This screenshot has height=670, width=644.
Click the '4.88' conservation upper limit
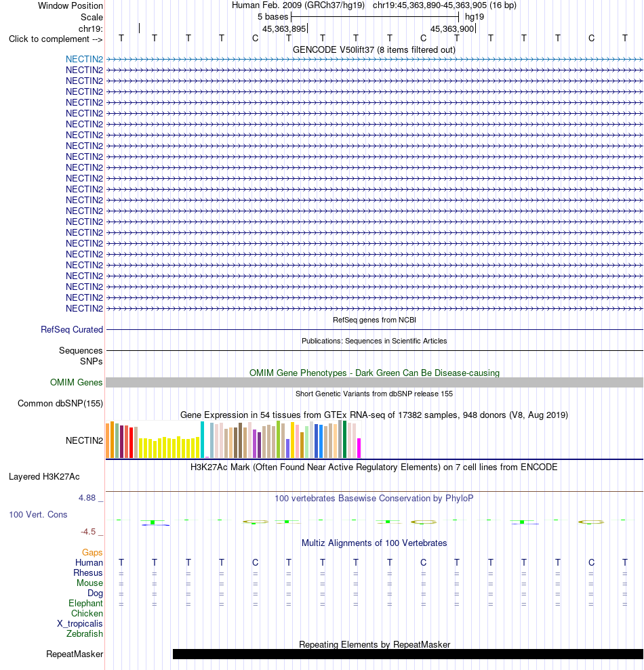tap(87, 497)
